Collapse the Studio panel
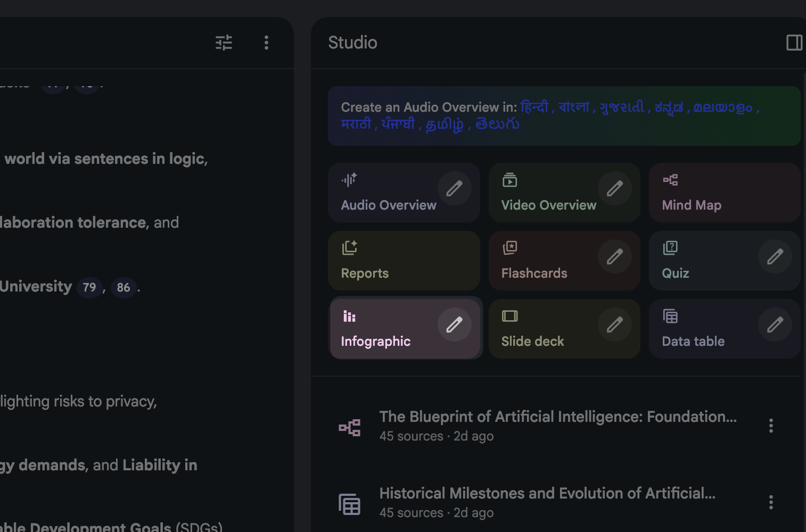 794,42
